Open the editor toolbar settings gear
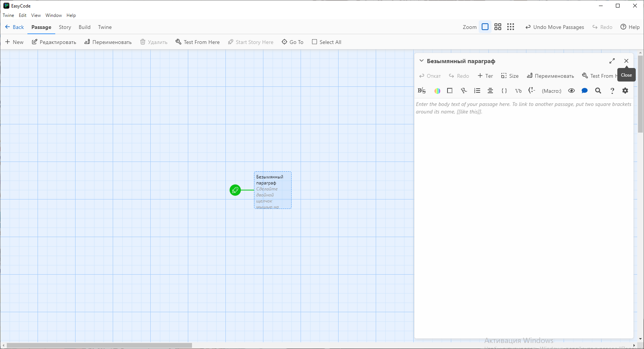Screen dimensions: 644x349 (x=625, y=91)
